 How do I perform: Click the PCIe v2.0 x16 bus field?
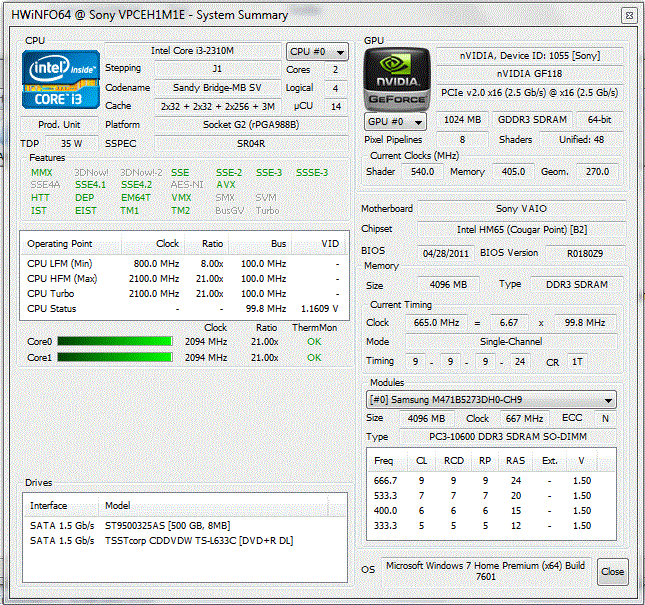click(x=529, y=93)
